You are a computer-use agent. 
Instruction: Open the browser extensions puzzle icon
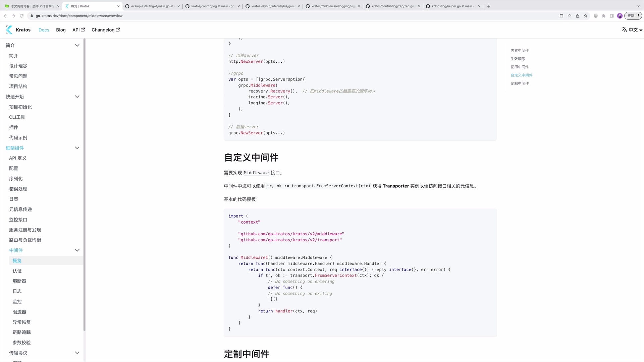pyautogui.click(x=604, y=16)
